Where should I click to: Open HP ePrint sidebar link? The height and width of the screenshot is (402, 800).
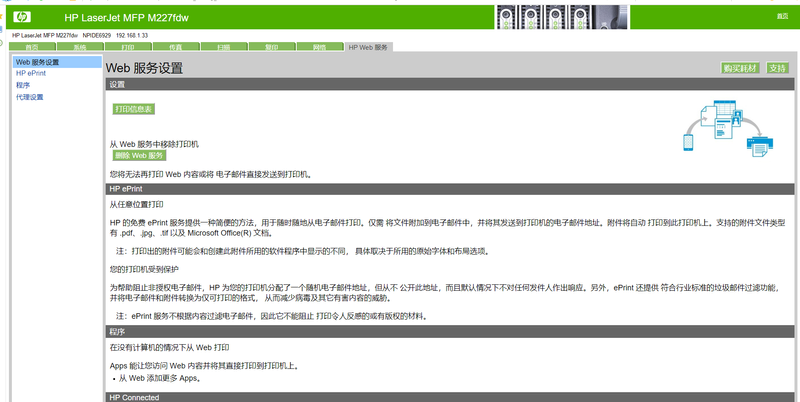tap(31, 73)
